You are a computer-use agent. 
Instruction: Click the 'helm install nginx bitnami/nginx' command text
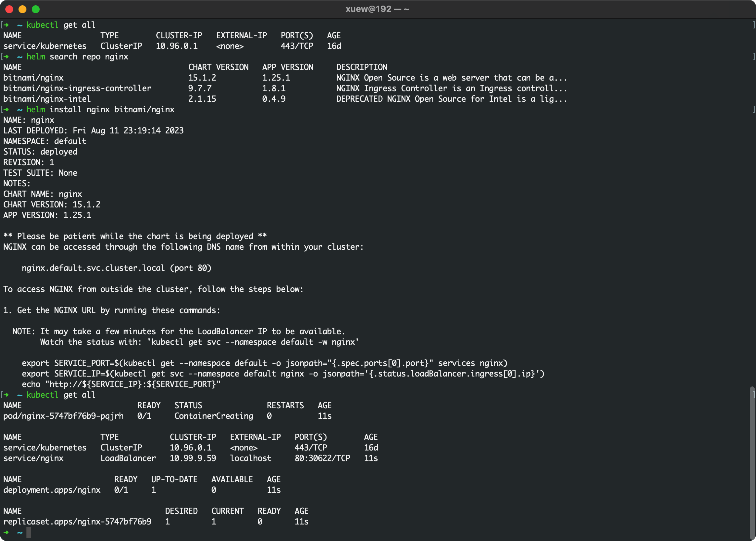tap(100, 110)
